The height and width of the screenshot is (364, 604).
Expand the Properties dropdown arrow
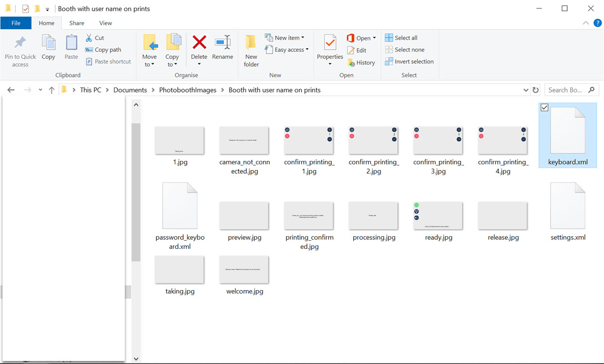click(330, 64)
